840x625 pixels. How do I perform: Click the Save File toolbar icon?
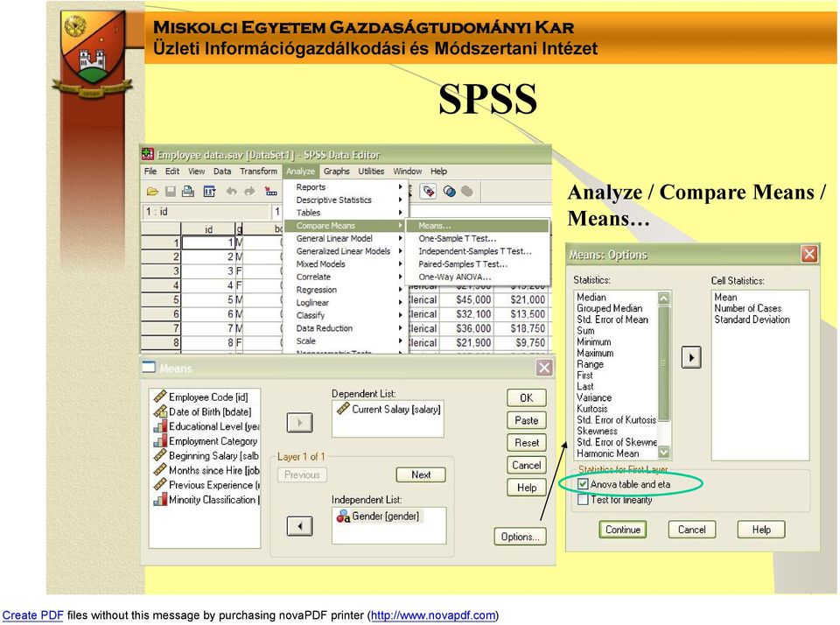click(171, 192)
